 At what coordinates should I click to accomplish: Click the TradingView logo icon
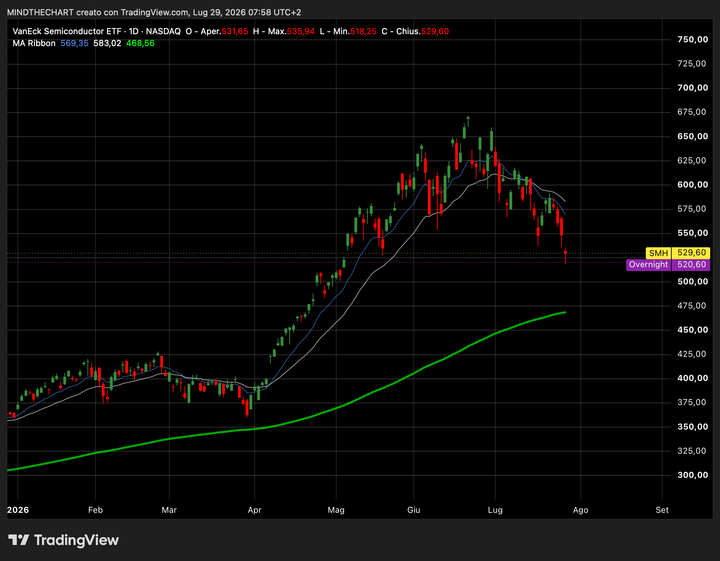(19, 540)
